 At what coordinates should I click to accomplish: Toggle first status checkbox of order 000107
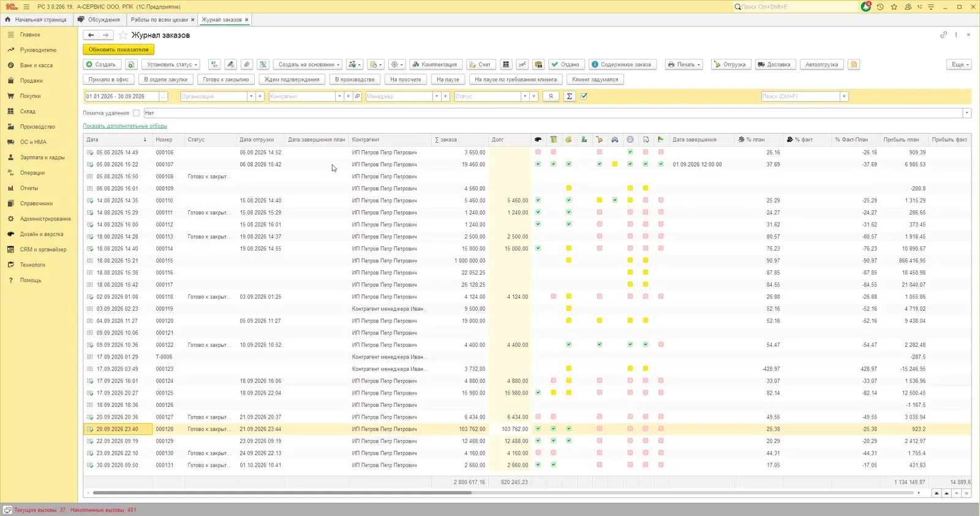tap(538, 164)
